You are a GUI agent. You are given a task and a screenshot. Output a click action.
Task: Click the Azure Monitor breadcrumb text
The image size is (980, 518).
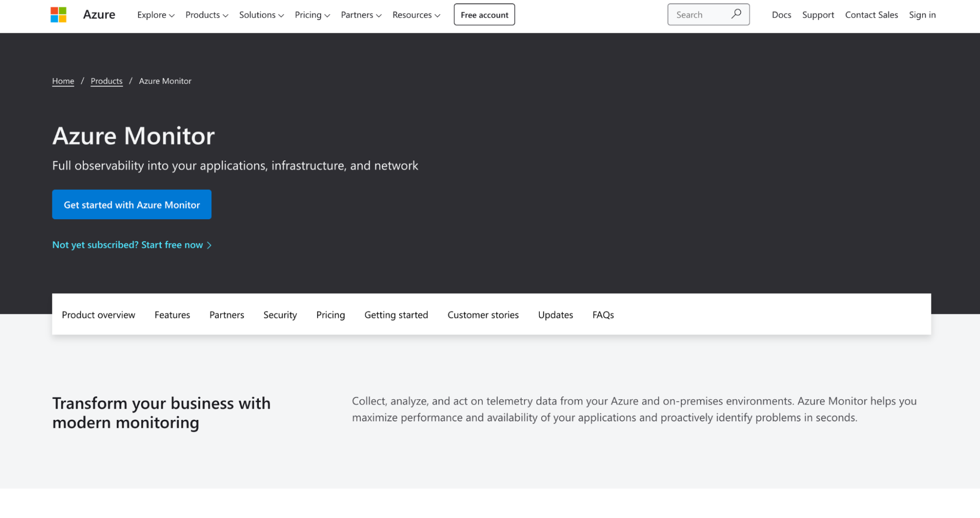click(165, 81)
